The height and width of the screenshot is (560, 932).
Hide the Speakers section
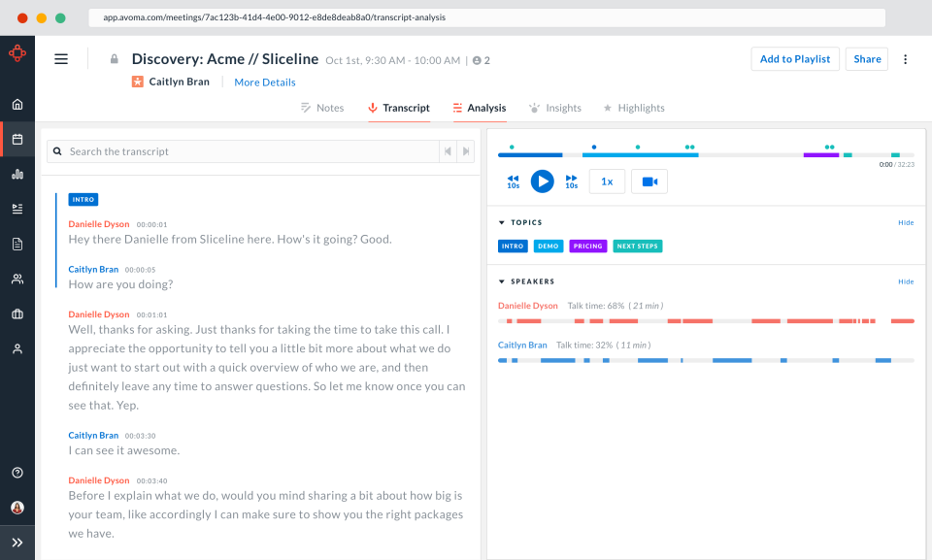(x=905, y=281)
